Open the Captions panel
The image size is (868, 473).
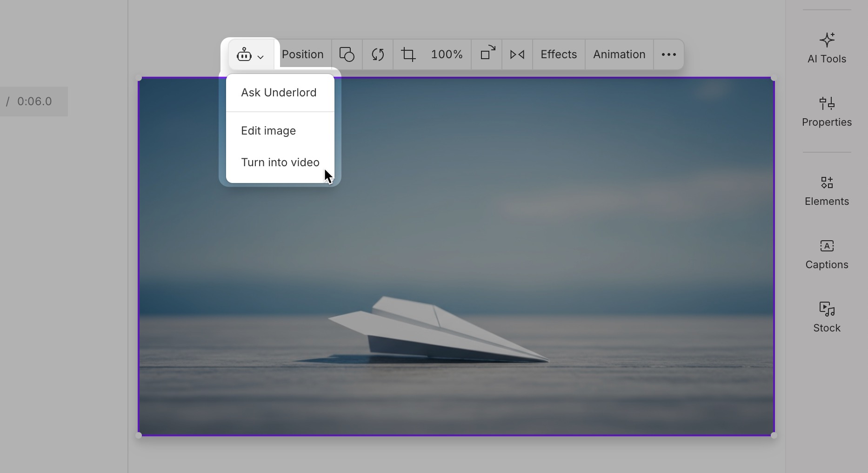coord(826,254)
